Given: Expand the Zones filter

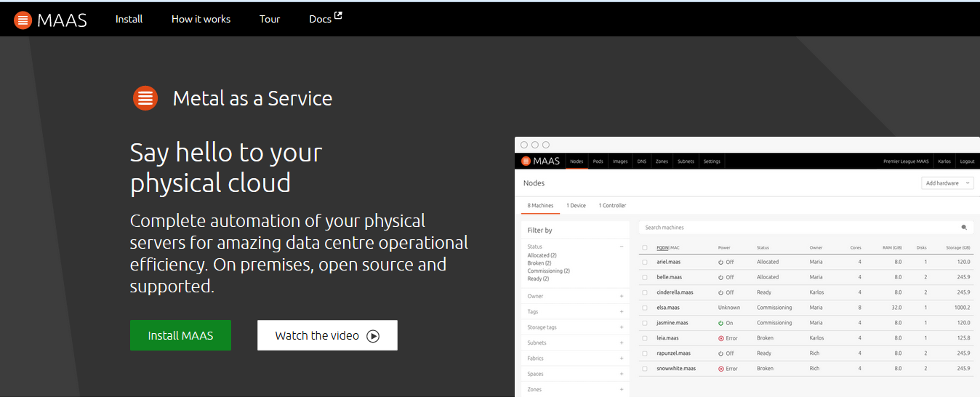Looking at the screenshot, I should pos(622,390).
